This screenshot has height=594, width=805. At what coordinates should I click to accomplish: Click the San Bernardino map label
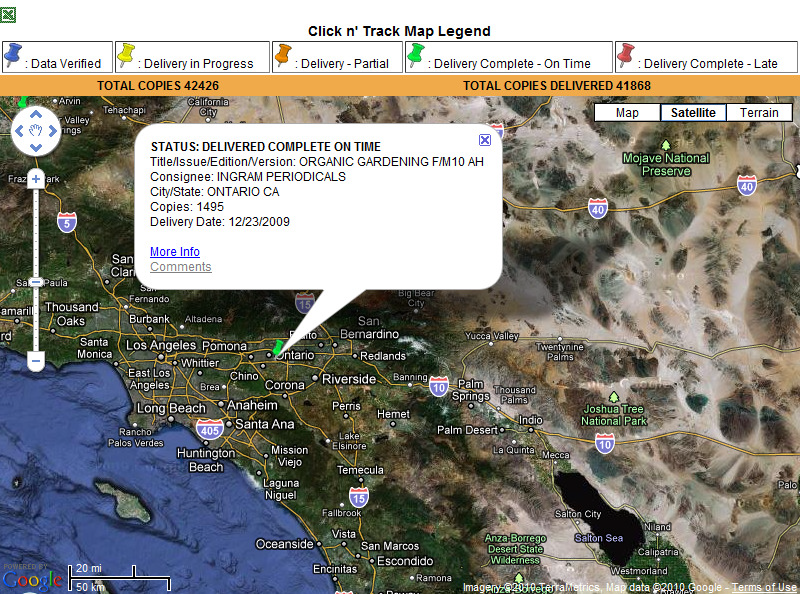369,328
